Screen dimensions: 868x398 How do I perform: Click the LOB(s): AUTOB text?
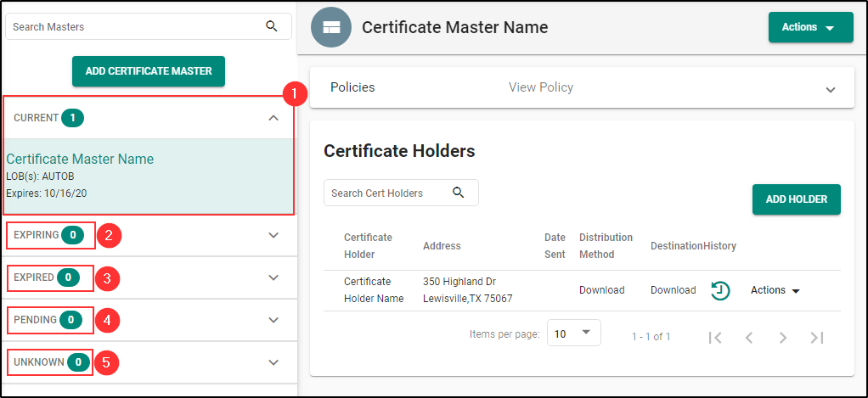(40, 177)
